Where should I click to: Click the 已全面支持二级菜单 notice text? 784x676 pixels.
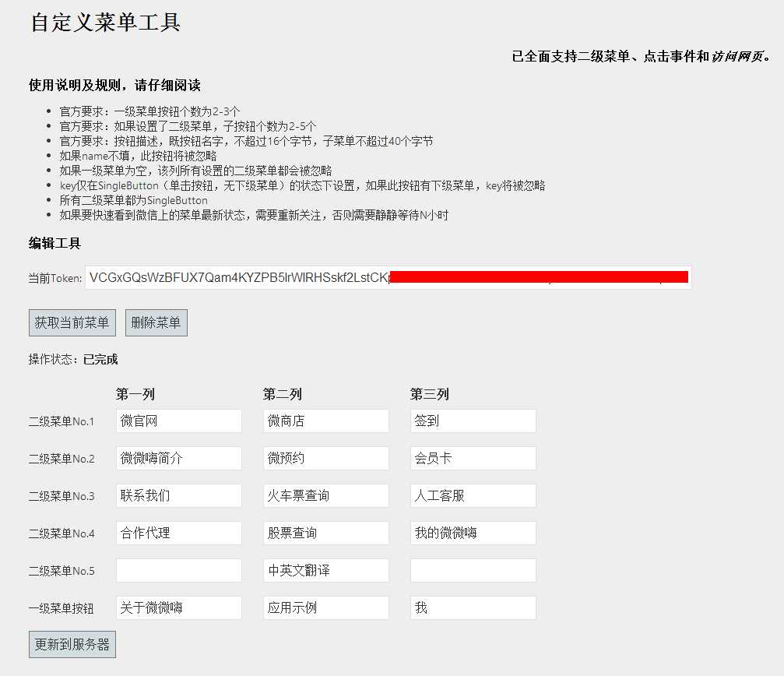642,57
